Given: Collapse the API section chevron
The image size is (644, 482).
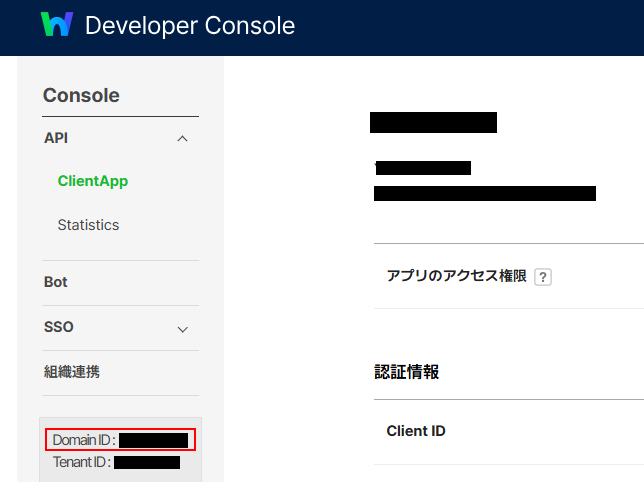Looking at the screenshot, I should pyautogui.click(x=182, y=139).
